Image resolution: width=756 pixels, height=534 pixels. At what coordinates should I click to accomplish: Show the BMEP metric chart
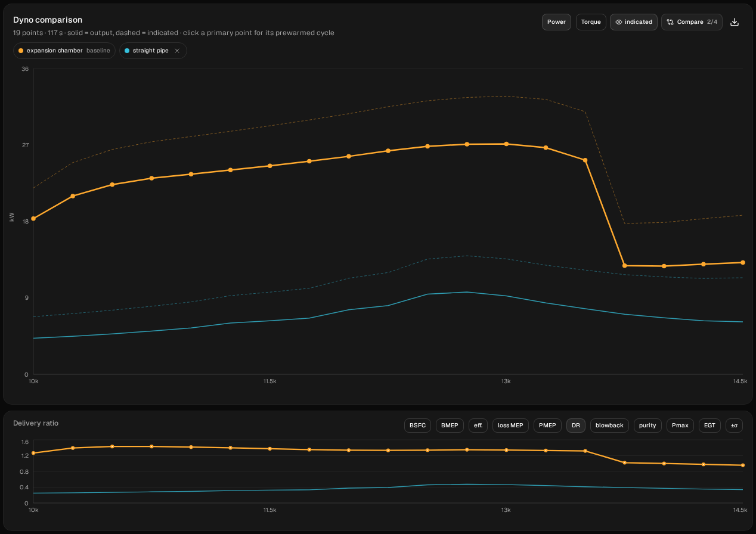pos(450,426)
